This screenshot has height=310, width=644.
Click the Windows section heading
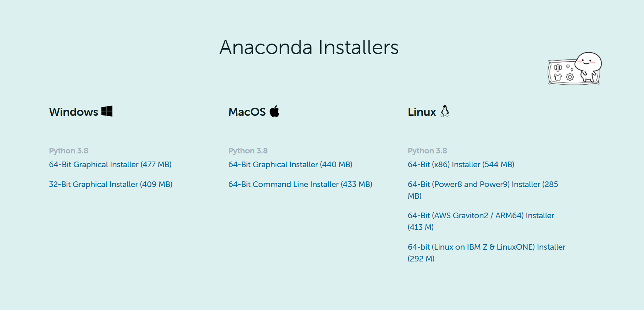73,112
